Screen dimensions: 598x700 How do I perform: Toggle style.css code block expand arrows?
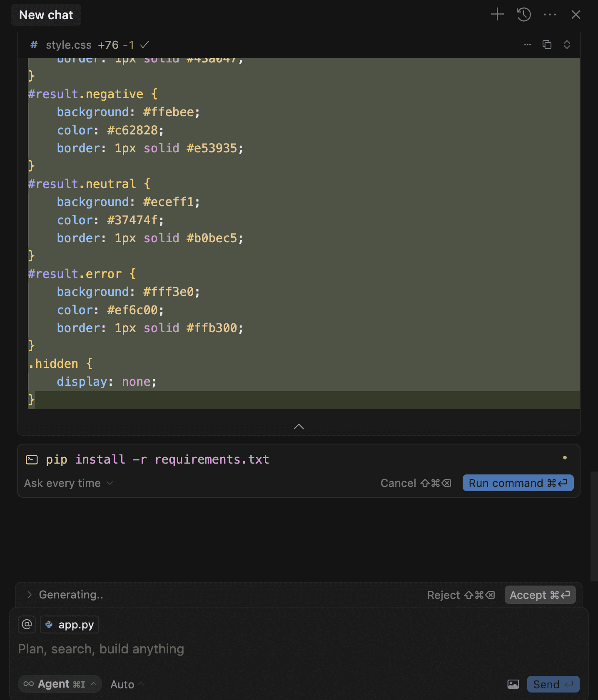pyautogui.click(x=567, y=45)
